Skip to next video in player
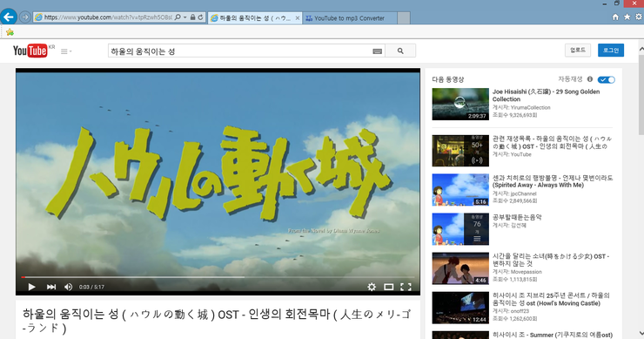This screenshot has width=644, height=339. pos(51,287)
